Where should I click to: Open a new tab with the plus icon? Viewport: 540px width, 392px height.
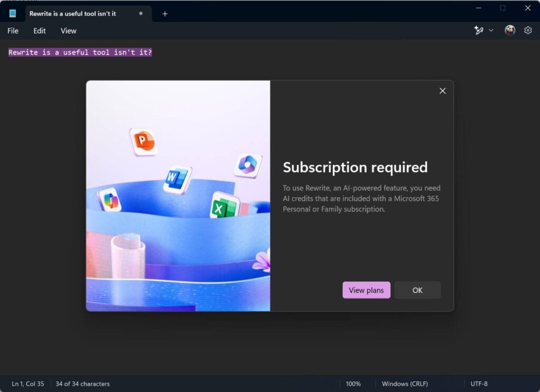pyautogui.click(x=165, y=14)
